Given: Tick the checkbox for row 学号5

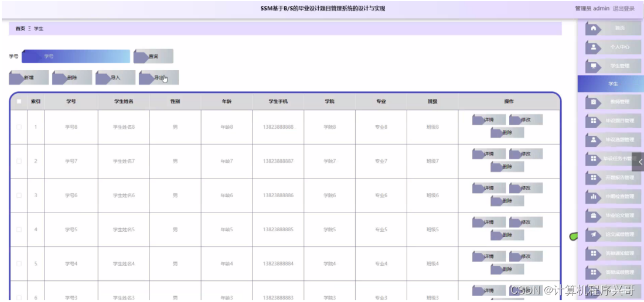Looking at the screenshot, I should tap(19, 229).
